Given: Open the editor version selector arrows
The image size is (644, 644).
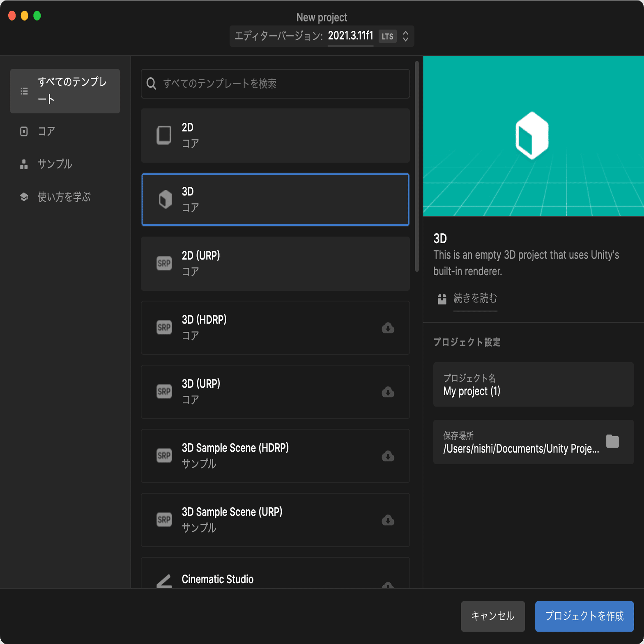Looking at the screenshot, I should [x=405, y=36].
